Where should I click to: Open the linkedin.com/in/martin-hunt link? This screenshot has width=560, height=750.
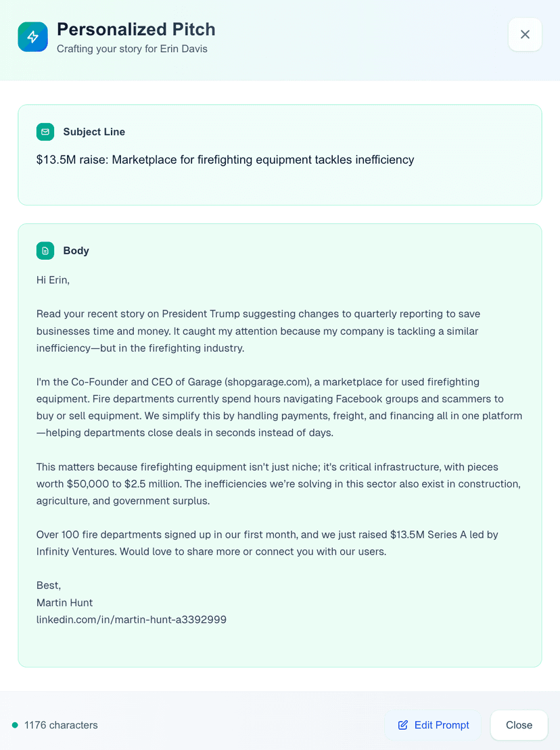tap(131, 619)
